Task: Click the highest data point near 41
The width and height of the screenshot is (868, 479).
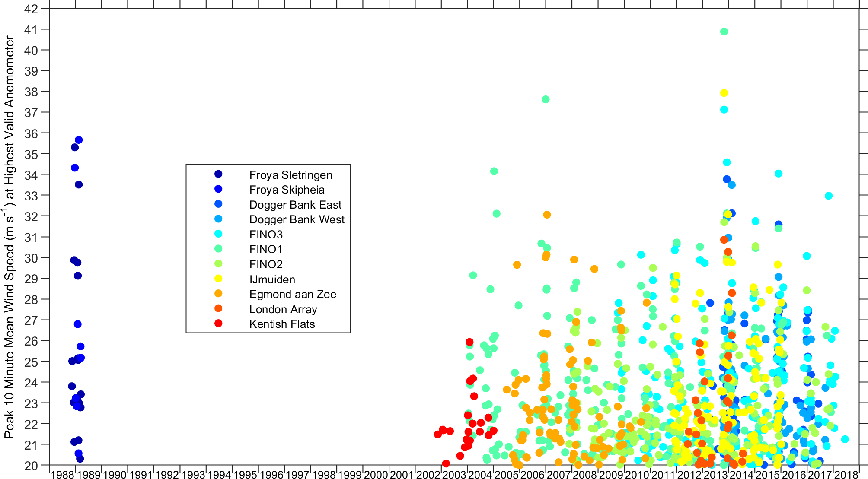Action: click(724, 32)
